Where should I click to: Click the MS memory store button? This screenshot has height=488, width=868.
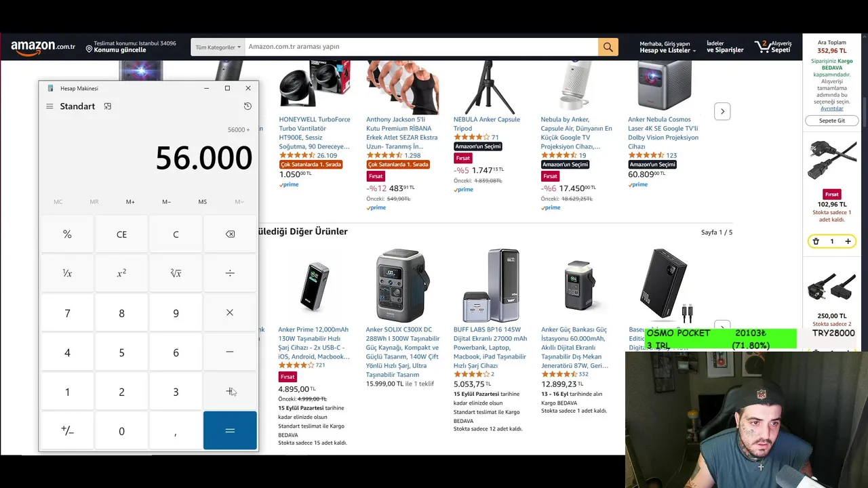point(203,202)
